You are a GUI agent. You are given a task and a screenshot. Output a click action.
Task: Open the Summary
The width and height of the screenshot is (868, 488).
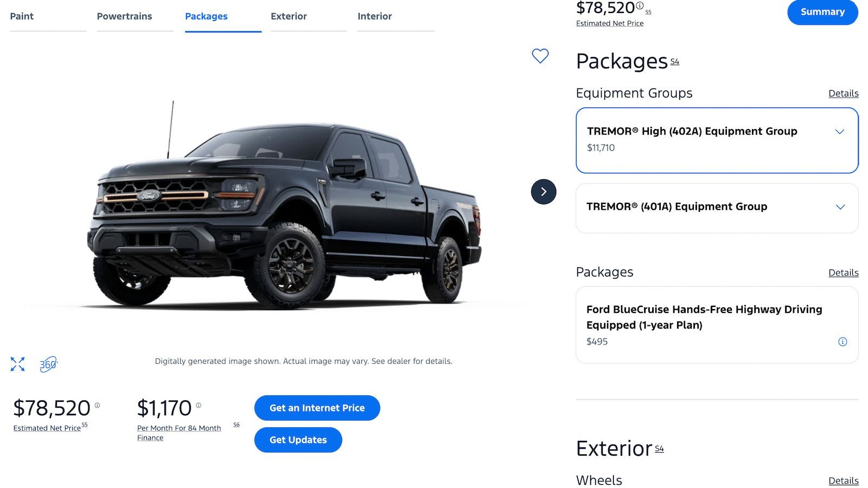coord(822,12)
